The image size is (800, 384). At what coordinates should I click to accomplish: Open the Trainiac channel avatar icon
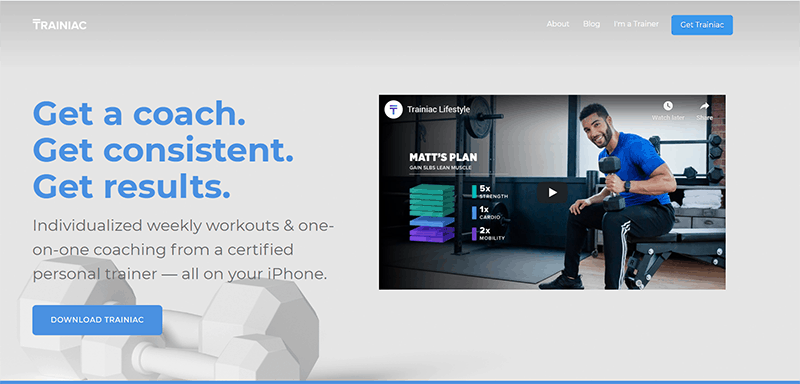click(393, 109)
